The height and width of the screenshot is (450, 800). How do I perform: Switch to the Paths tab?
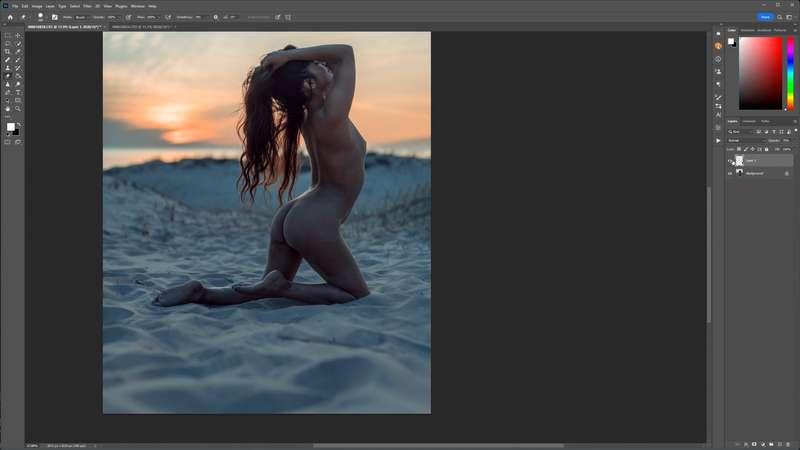[765, 121]
